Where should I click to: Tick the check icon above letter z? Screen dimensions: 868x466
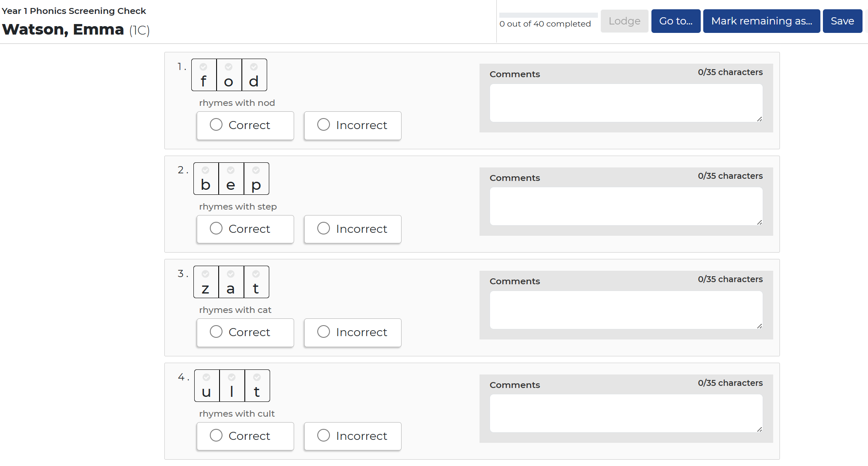click(x=206, y=274)
